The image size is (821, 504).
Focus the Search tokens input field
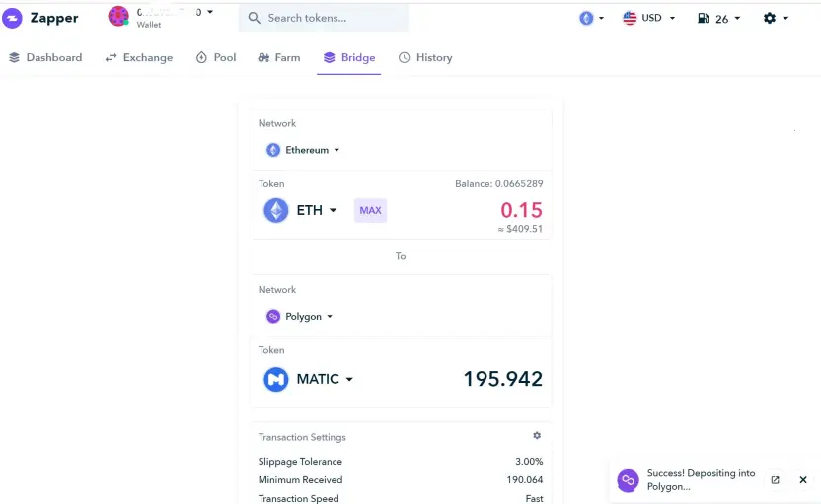(x=324, y=18)
